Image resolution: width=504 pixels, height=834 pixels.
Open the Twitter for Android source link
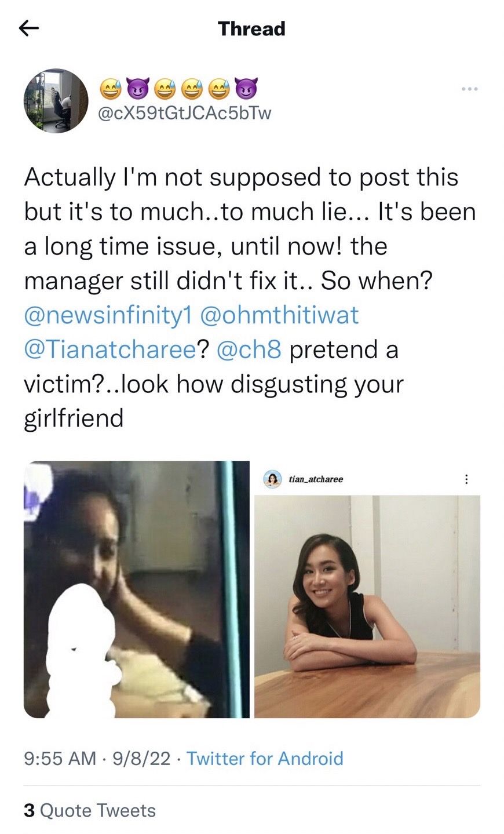265,758
